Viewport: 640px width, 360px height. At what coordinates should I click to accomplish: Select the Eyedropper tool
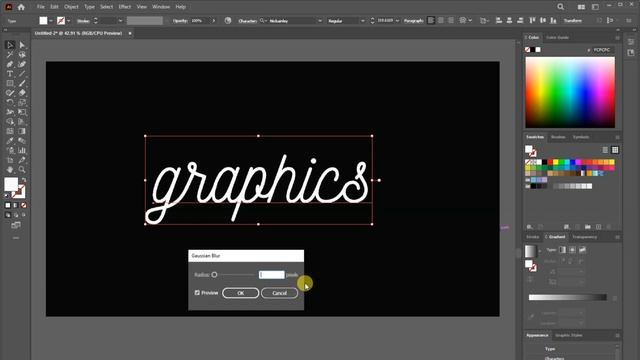click(x=10, y=141)
